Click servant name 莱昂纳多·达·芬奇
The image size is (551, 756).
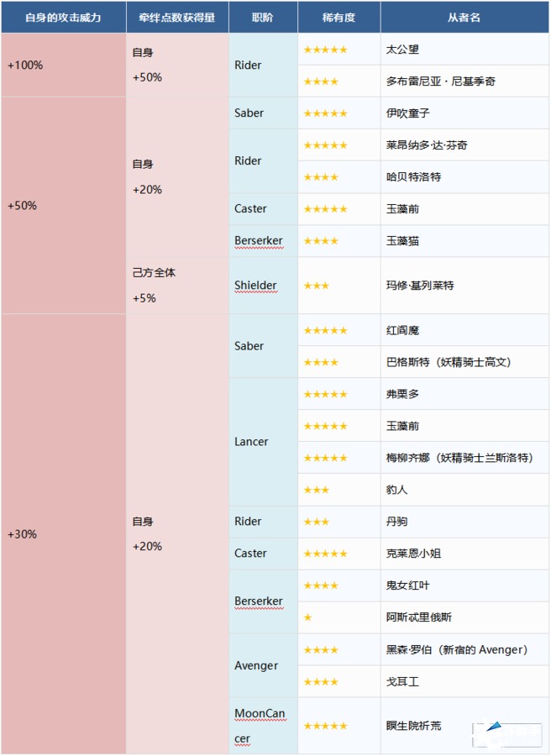coord(426,145)
